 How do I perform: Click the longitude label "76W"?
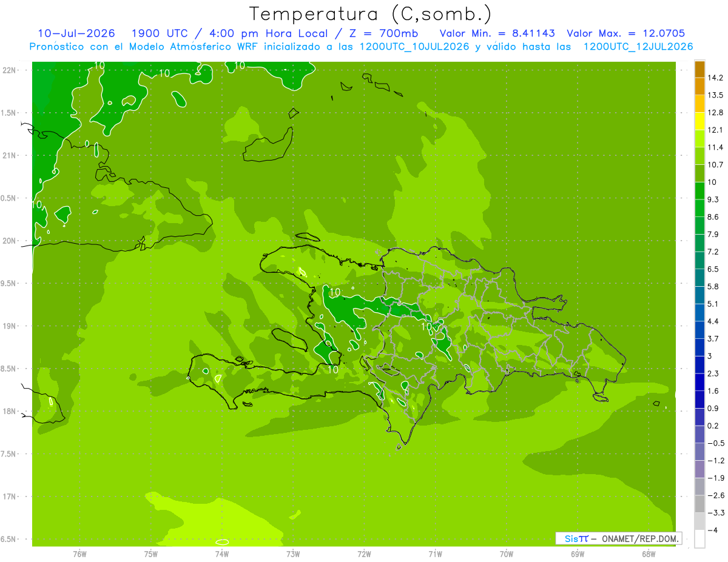(79, 554)
